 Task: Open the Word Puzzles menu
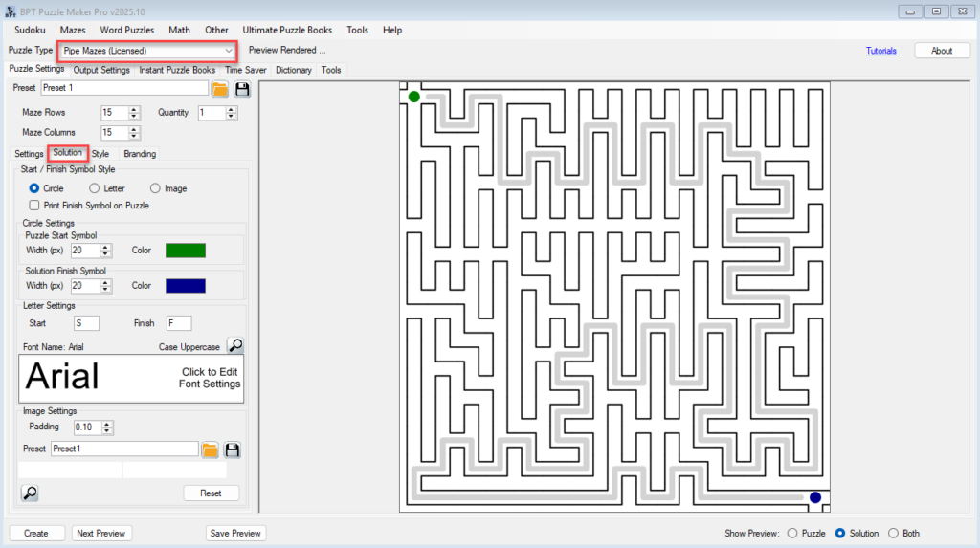127,30
